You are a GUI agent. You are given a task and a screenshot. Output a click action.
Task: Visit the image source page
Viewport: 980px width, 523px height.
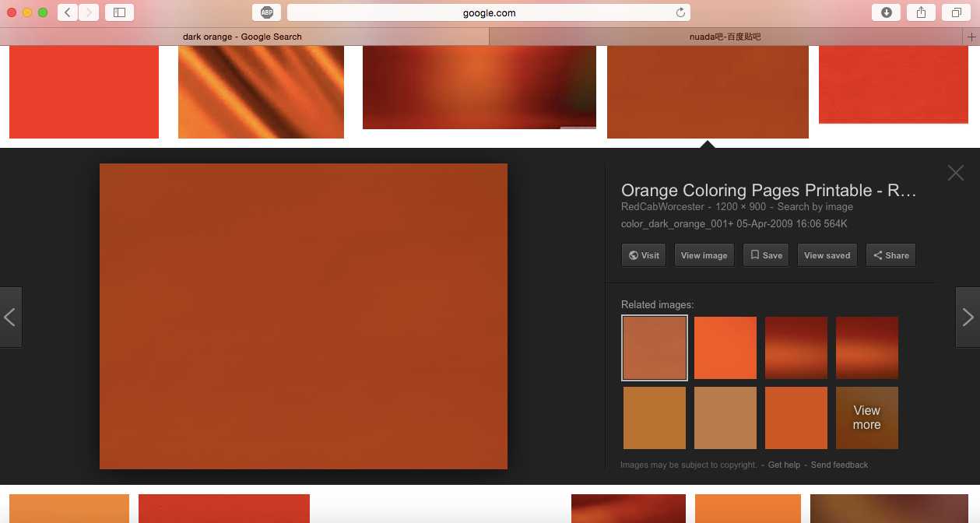click(644, 255)
